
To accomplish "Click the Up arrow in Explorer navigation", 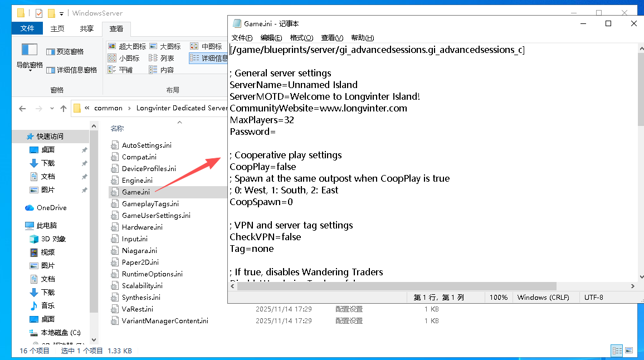I will [64, 108].
